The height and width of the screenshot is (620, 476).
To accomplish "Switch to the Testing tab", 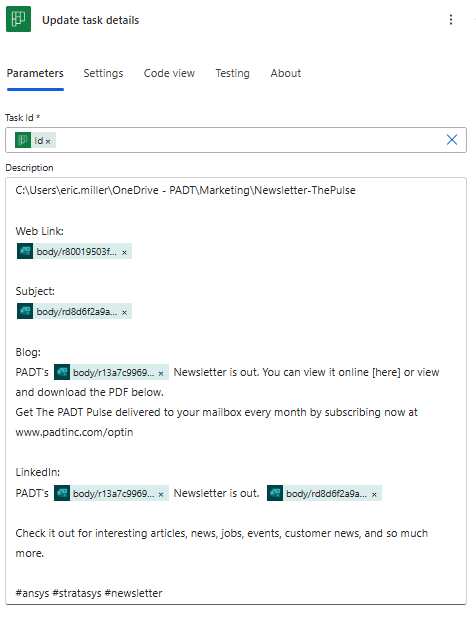I will pyautogui.click(x=232, y=73).
